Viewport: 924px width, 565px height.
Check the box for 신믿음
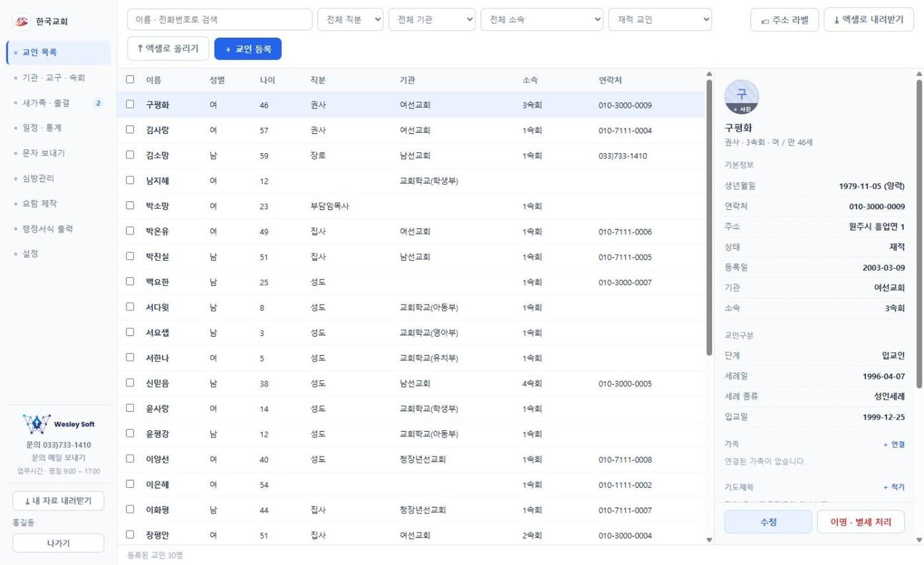(130, 383)
